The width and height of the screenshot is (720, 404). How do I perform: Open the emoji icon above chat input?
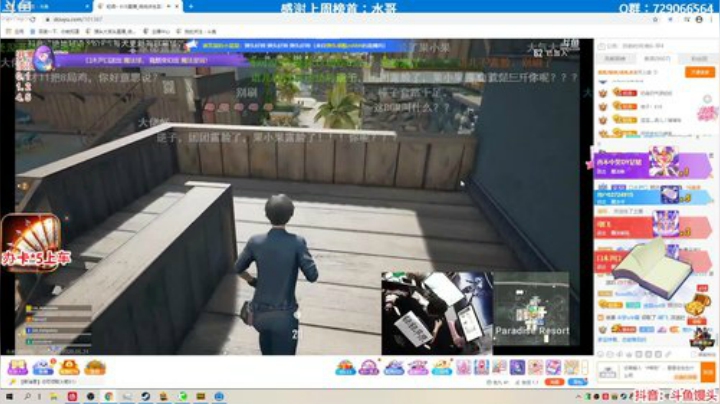pyautogui.click(x=601, y=354)
